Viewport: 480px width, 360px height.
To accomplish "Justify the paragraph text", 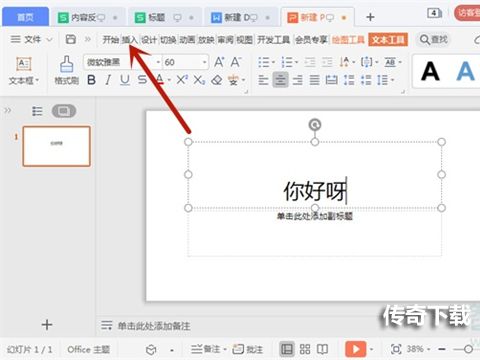I will click(314, 80).
